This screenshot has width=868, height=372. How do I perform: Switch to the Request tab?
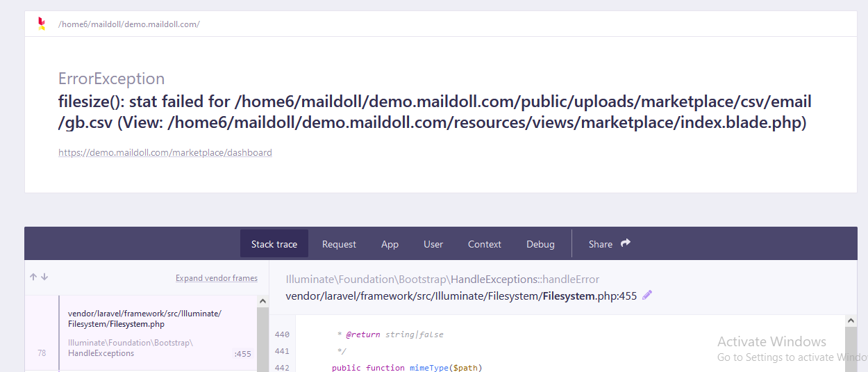coord(339,244)
